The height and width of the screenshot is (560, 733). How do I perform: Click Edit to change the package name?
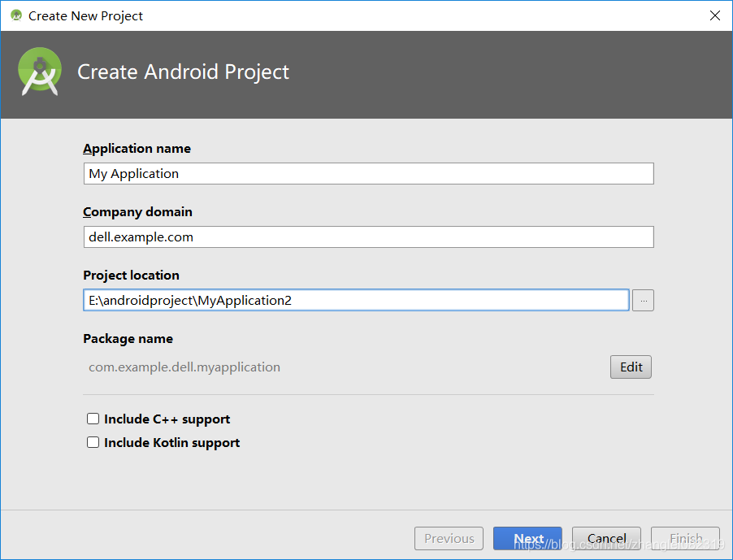pos(631,367)
